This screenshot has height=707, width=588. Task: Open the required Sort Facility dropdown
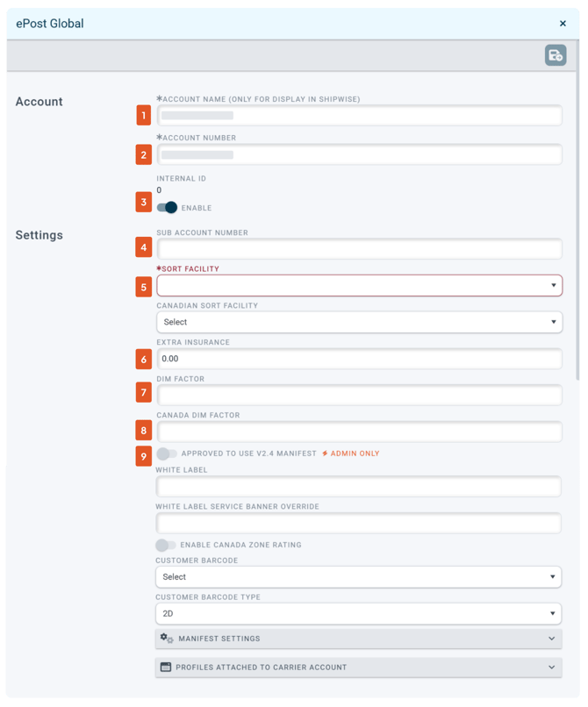click(x=358, y=286)
